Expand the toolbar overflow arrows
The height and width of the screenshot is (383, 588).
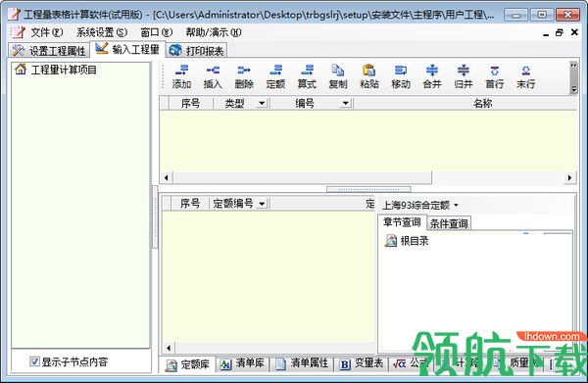click(x=573, y=66)
